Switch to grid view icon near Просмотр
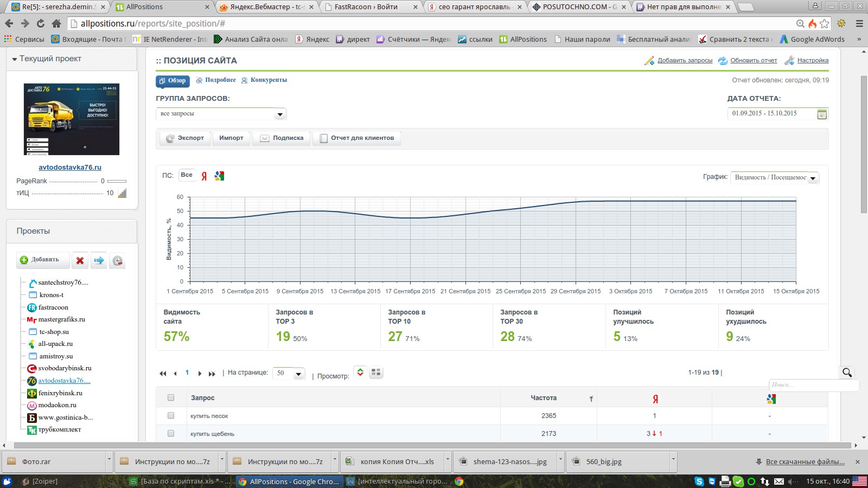Screen dimensions: 868x488 [x=376, y=373]
